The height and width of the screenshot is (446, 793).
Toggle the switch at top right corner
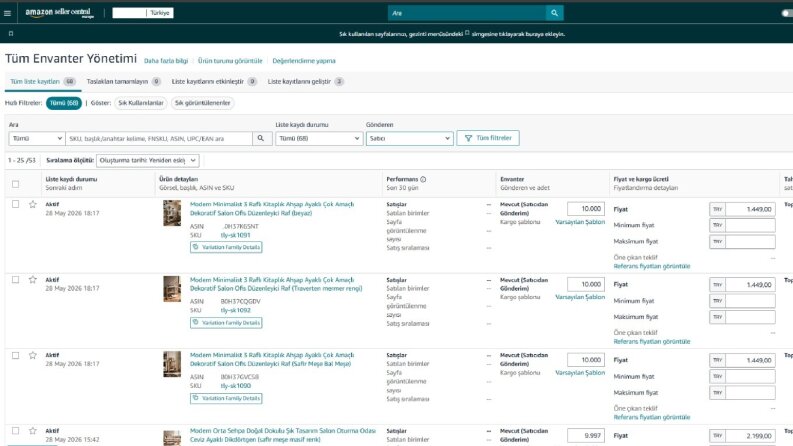(x=787, y=13)
